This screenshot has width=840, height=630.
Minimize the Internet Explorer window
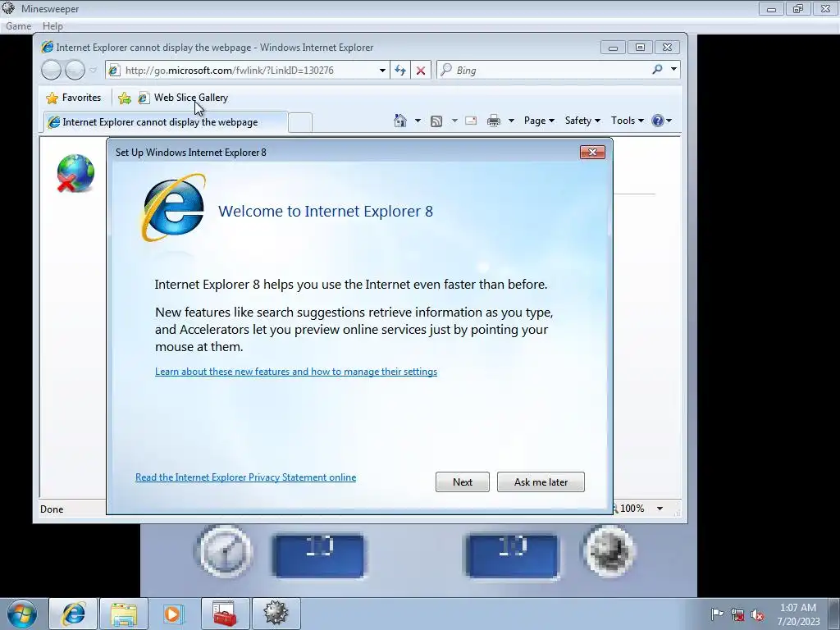(614, 48)
